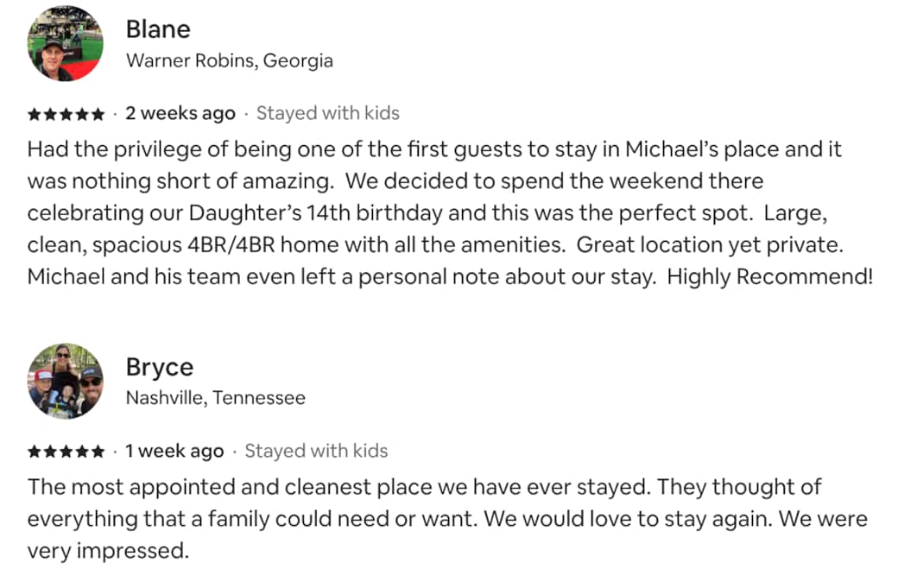Click Bryce's profile photo
This screenshot has height=588, width=898.
65,382
